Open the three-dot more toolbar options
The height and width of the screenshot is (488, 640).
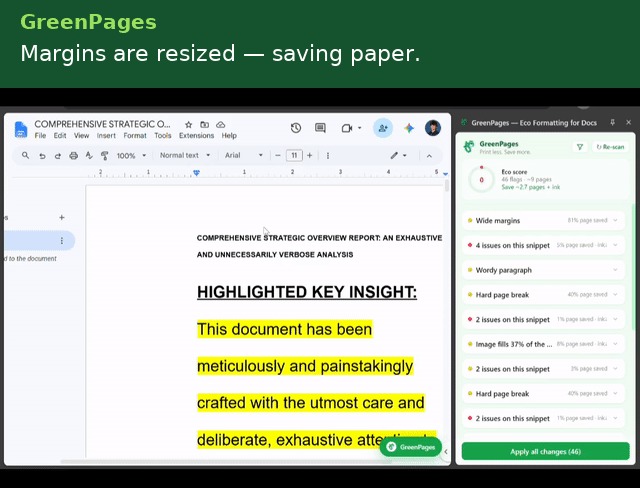328,155
